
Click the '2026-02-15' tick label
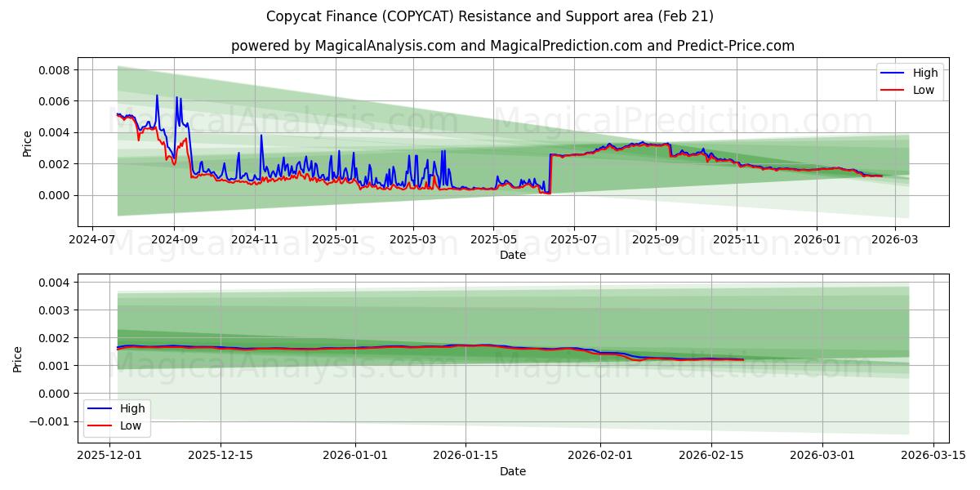click(x=710, y=457)
